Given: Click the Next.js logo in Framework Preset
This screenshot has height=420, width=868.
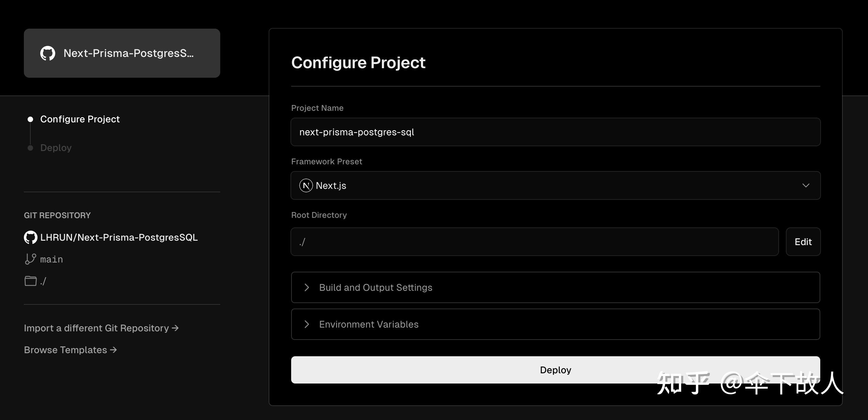Looking at the screenshot, I should [306, 185].
